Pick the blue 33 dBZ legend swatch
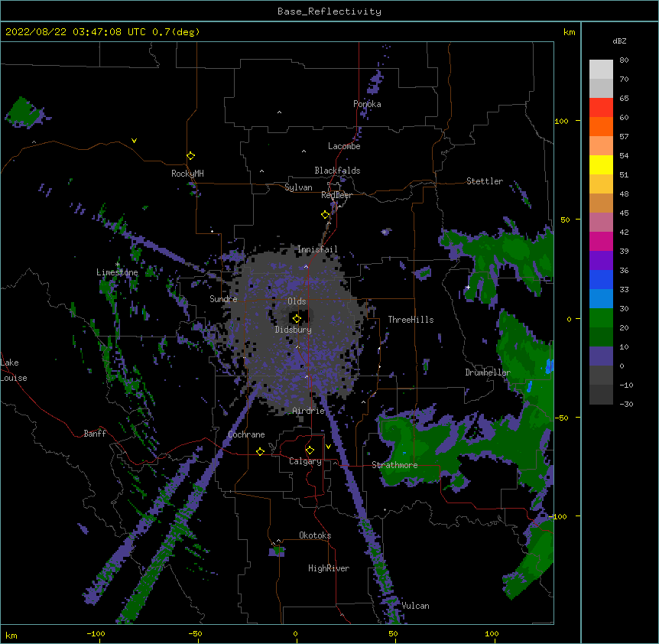 [601, 279]
